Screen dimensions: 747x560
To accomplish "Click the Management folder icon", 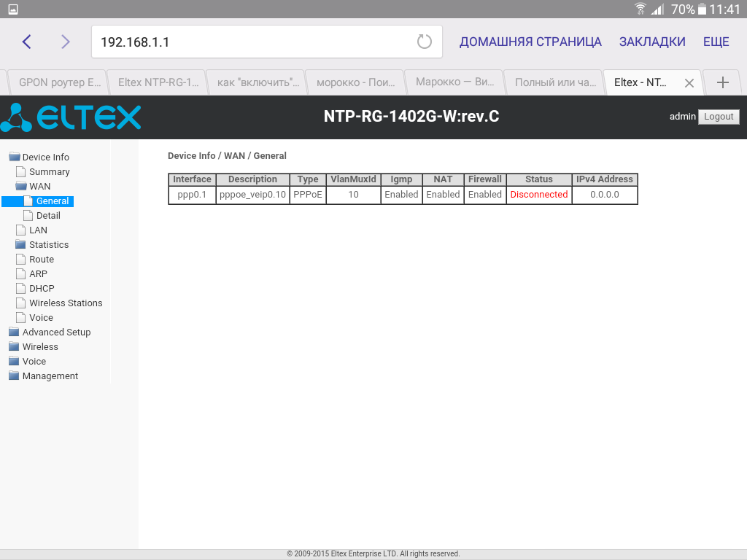I will pos(15,376).
